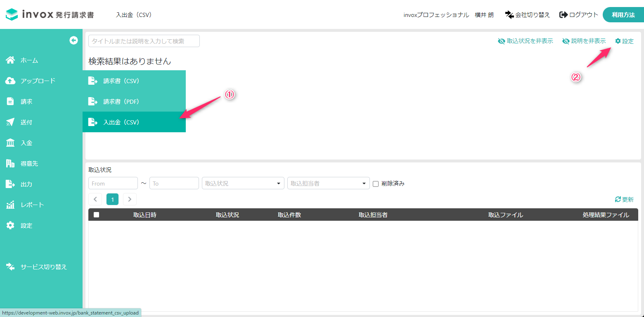Open the 取込担当者 dropdown

tap(328, 184)
